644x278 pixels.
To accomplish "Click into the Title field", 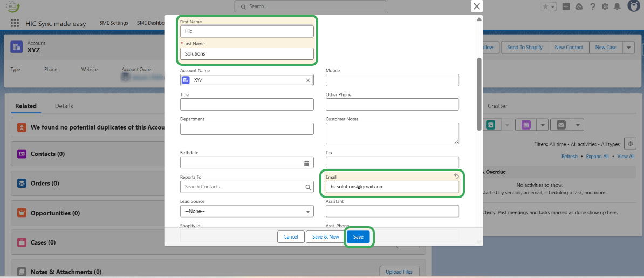I will (x=247, y=105).
